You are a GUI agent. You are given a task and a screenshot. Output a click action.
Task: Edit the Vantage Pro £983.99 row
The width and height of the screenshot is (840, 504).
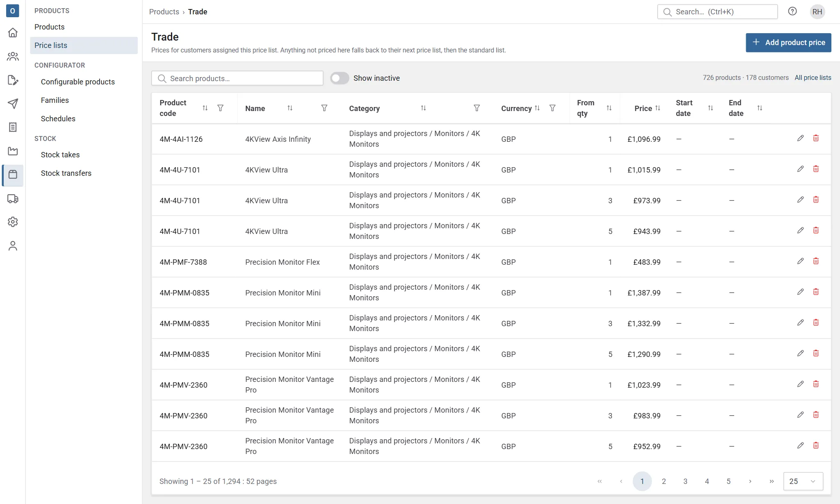tap(800, 415)
